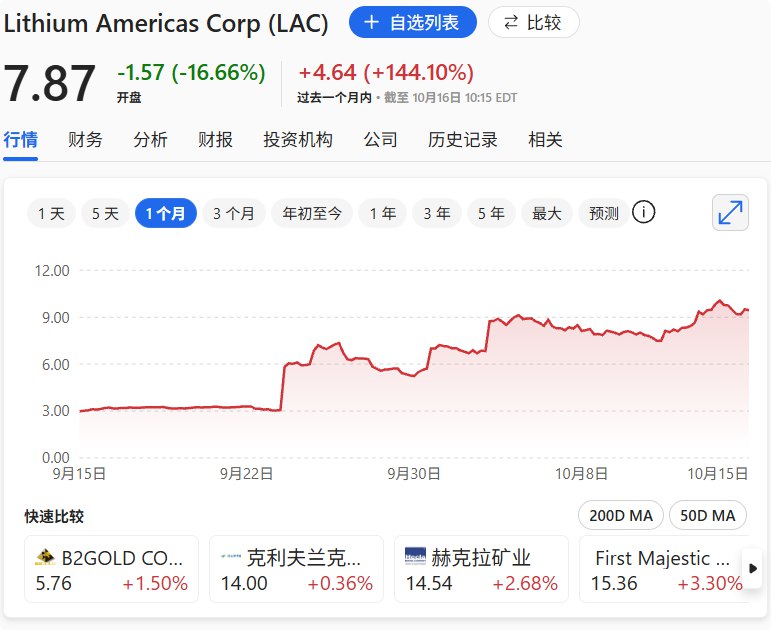771x630 pixels.
Task: Select the 3 个月 time range
Action: (233, 213)
